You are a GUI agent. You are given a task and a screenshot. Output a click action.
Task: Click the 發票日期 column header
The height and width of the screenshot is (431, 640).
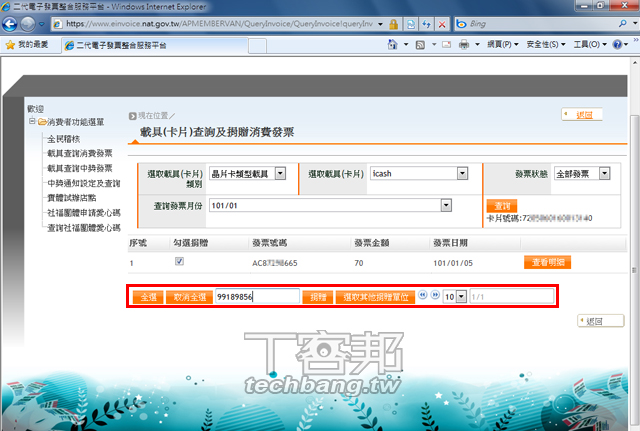(450, 243)
